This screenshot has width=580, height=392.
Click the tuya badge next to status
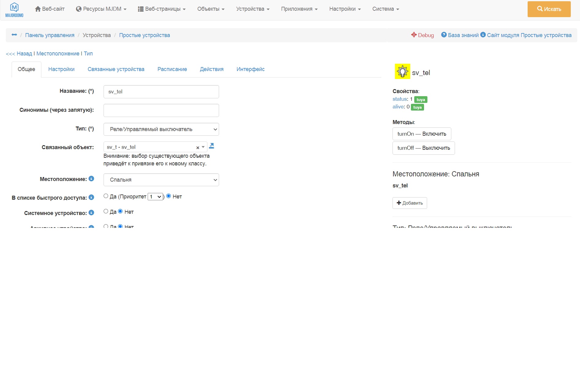point(421,100)
